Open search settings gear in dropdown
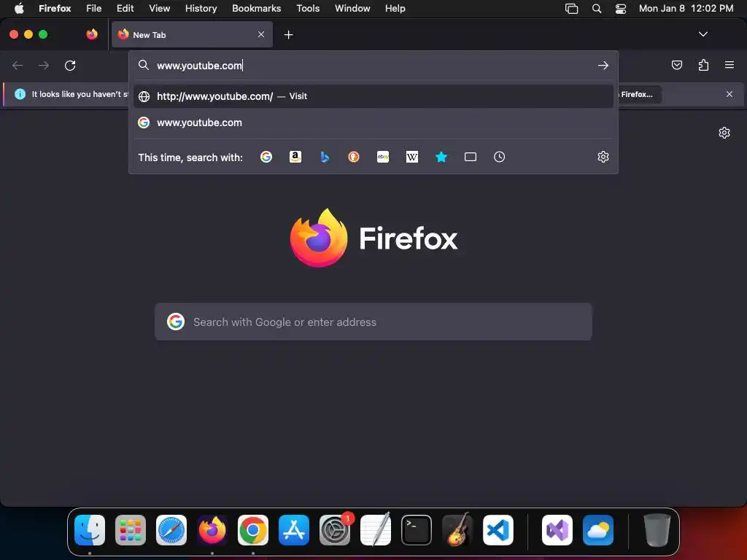747x560 pixels. pos(603,157)
